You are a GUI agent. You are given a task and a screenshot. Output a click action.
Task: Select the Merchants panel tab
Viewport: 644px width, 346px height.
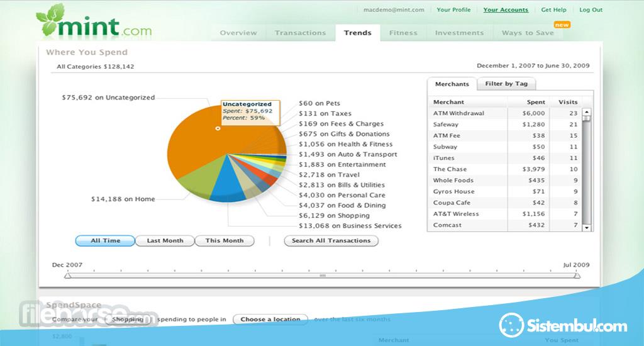tap(452, 84)
